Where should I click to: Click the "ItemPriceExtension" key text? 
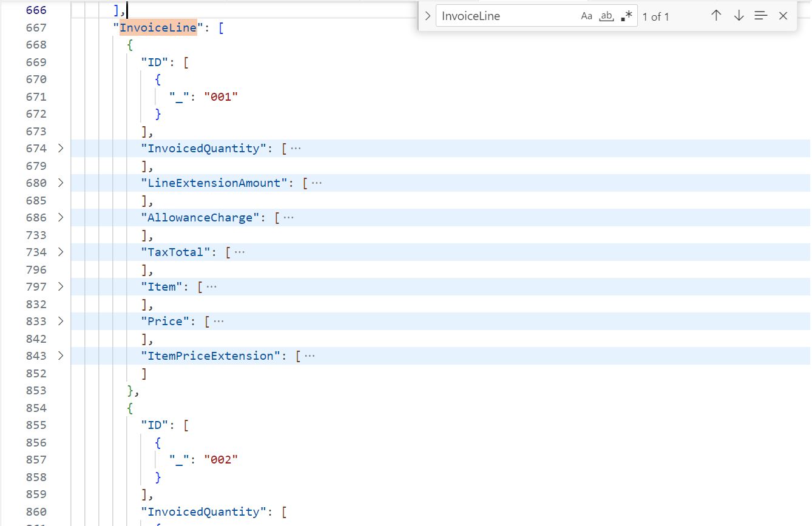point(211,356)
